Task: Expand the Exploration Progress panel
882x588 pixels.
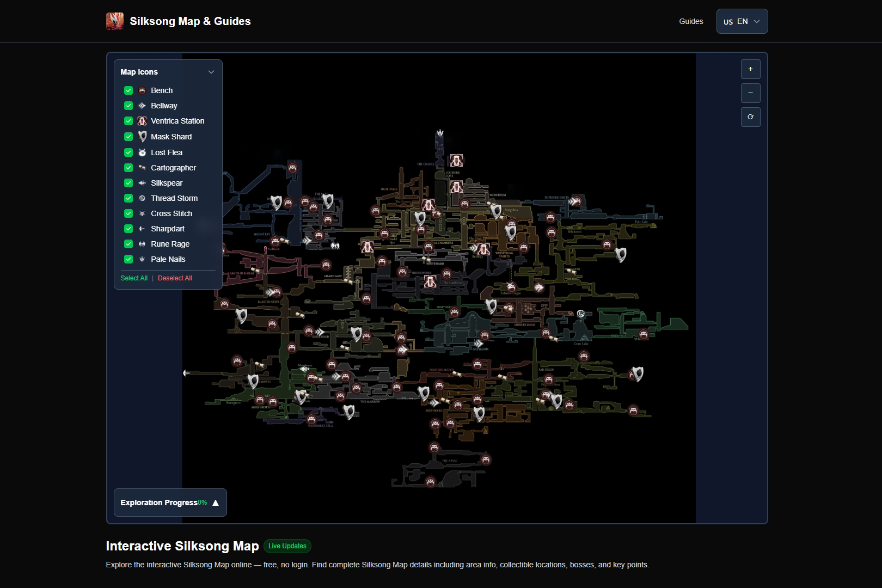Action: coord(170,503)
